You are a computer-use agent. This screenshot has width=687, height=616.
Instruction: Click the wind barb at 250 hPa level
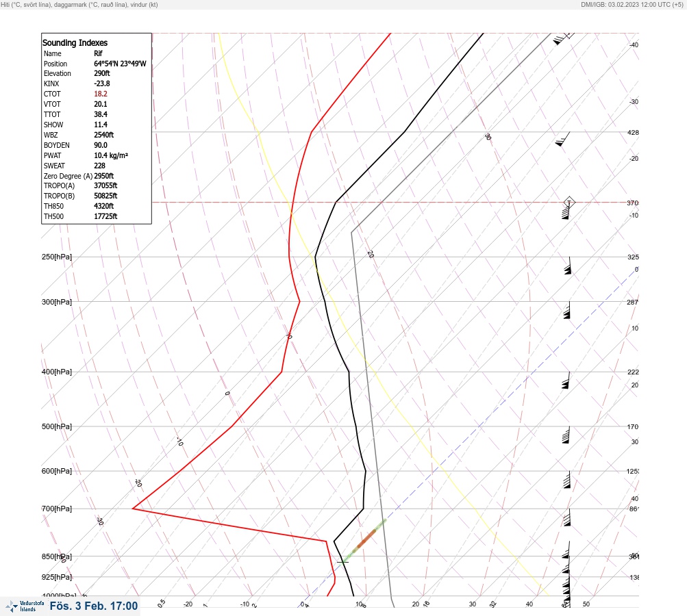point(569,266)
